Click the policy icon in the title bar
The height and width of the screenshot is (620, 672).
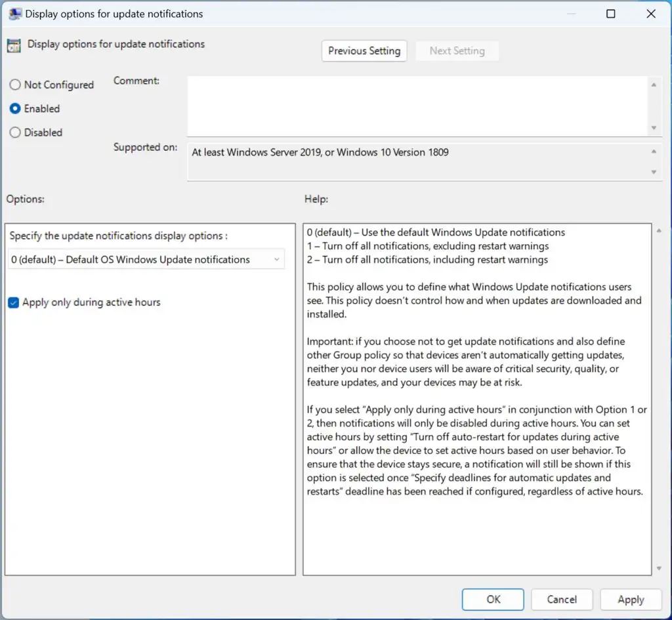(14, 14)
